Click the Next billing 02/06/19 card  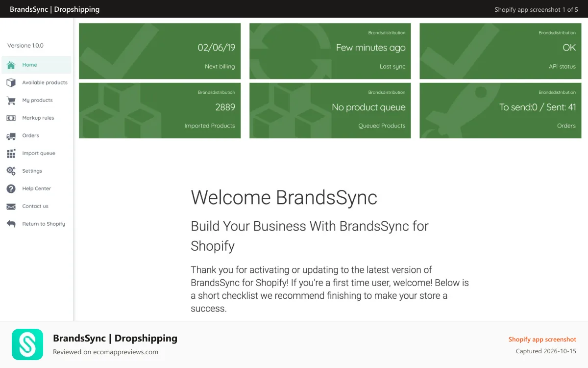pyautogui.click(x=160, y=51)
